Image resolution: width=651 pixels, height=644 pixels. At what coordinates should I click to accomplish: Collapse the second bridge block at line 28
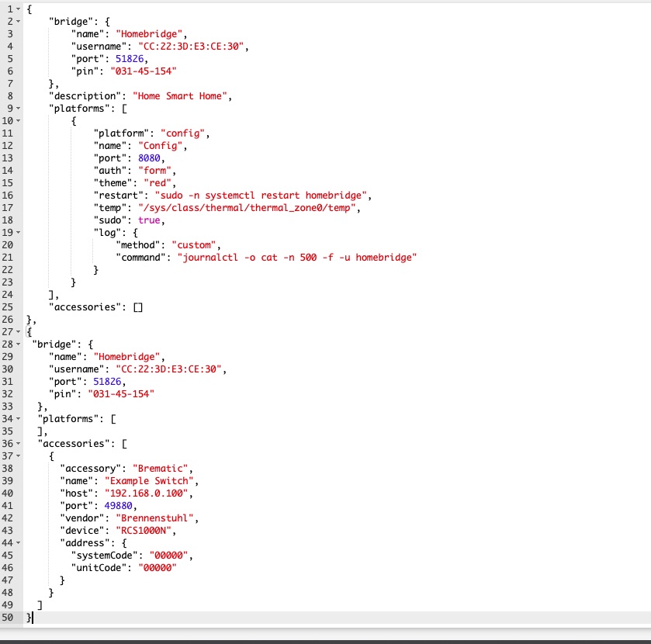[19, 344]
